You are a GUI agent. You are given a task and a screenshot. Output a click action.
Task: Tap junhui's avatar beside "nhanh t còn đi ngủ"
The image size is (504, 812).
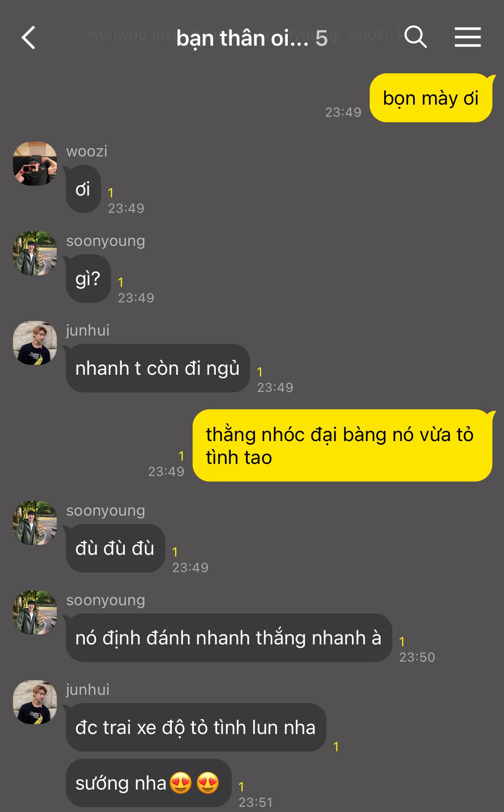(x=35, y=343)
